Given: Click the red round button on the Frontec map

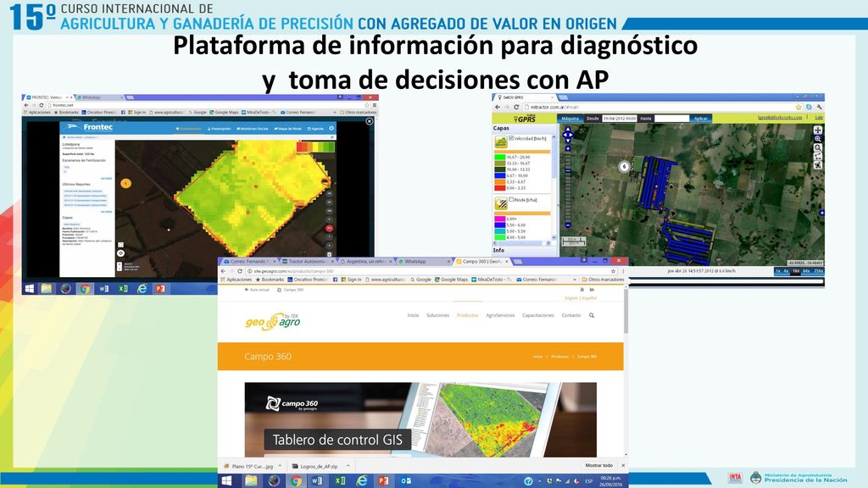Looking at the screenshot, I should coord(329,228).
